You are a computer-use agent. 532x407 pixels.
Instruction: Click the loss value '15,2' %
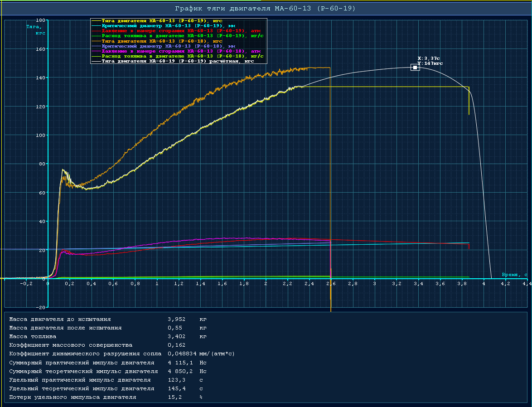click(x=175, y=397)
